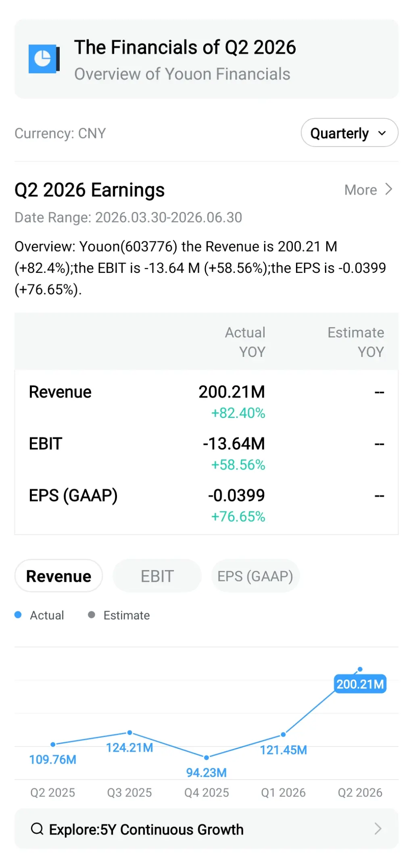
Task: Click the +58.56% EBIT YOY value
Action: pos(238,465)
